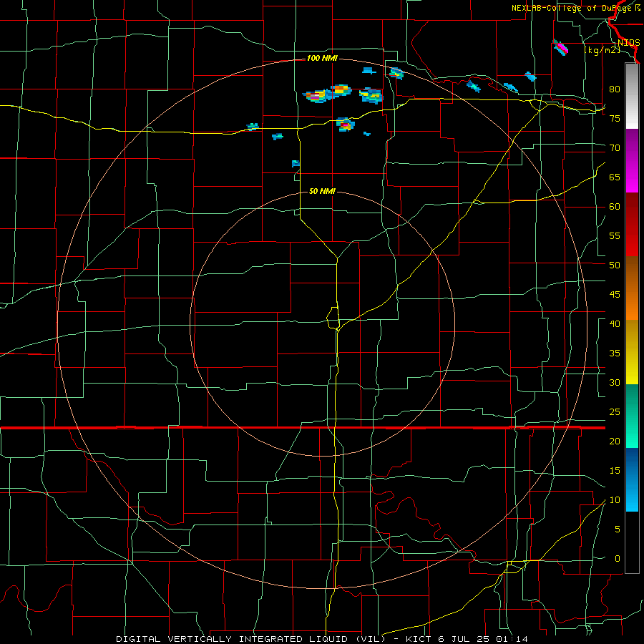The height and width of the screenshot is (644, 644).
Task: Select the 50 value on the color scale
Action: click(615, 265)
